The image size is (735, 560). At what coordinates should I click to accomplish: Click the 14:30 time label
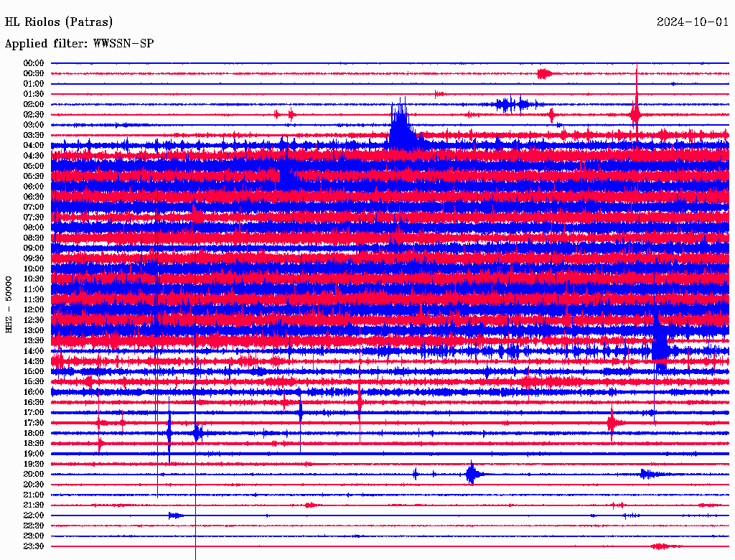34,362
